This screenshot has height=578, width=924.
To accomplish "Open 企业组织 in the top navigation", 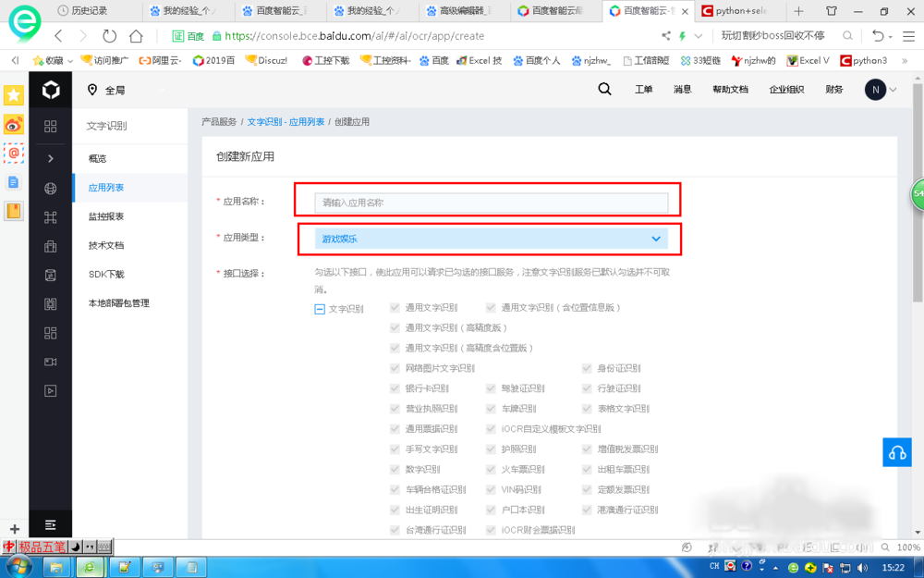I will (786, 90).
